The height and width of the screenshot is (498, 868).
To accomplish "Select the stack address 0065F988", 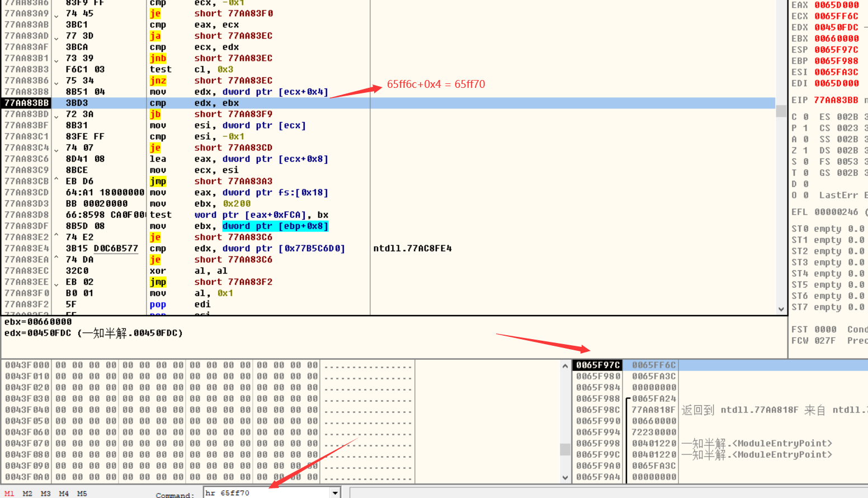I will [x=598, y=398].
